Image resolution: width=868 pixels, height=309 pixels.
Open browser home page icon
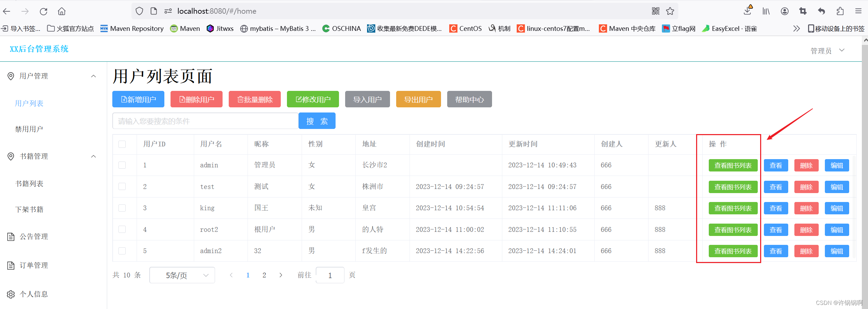click(62, 11)
